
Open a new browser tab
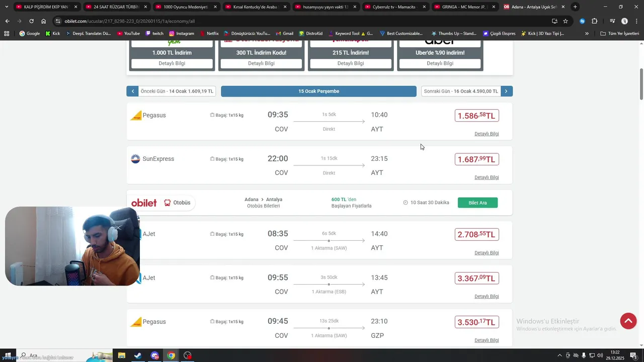point(575,7)
